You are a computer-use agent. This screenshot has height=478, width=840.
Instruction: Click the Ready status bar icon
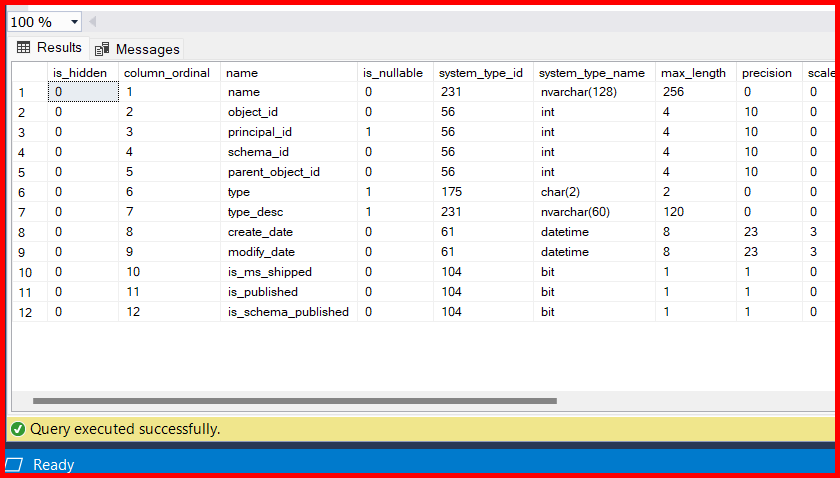click(14, 465)
